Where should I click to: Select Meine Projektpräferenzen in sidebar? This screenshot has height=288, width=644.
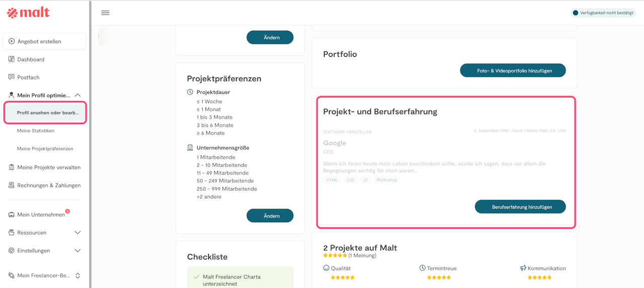pyautogui.click(x=45, y=149)
